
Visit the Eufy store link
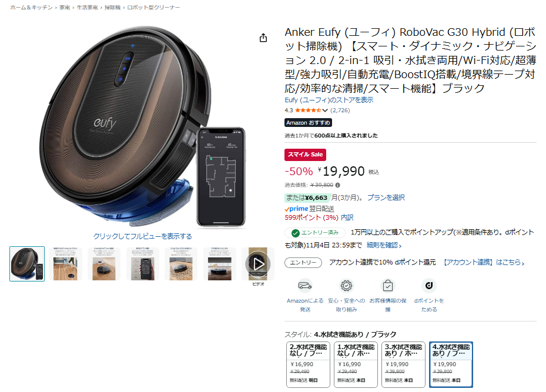coord(329,100)
